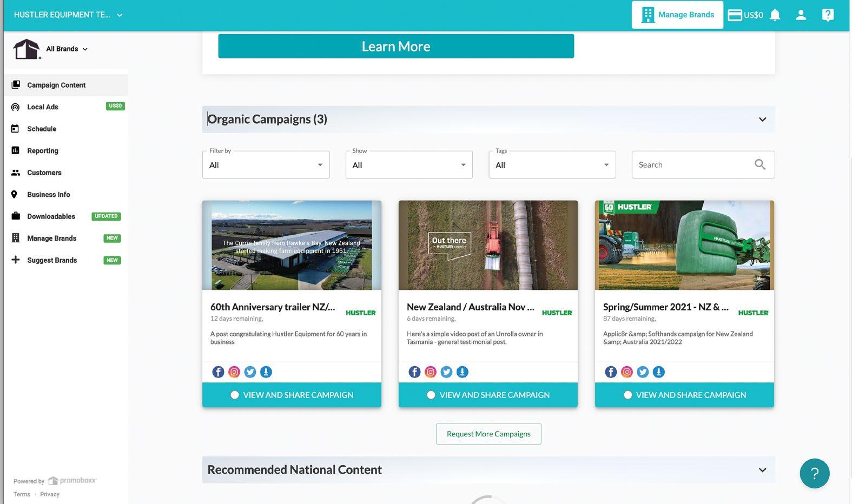Open Local Ads in sidebar
Image resolution: width=852 pixels, height=504 pixels.
66,107
